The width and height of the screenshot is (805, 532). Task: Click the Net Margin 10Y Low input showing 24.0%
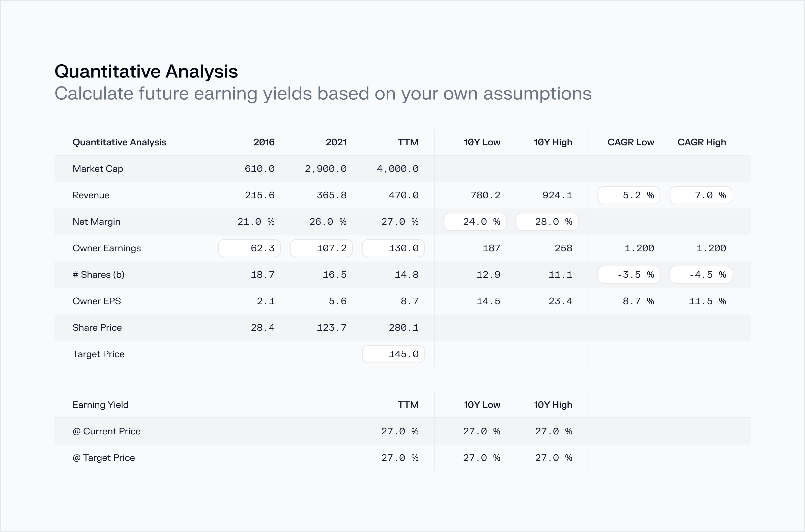[x=475, y=221]
